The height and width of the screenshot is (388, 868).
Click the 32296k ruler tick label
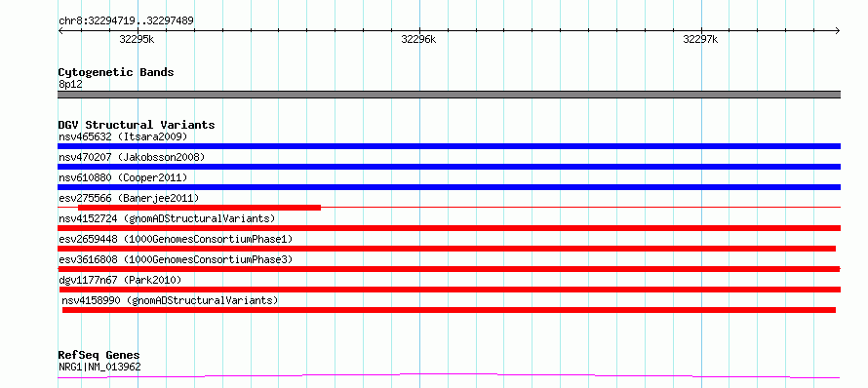[418, 39]
